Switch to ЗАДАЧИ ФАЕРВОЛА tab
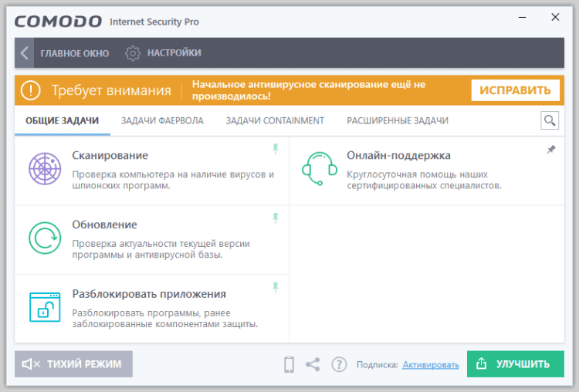The image size is (579, 392). (162, 121)
